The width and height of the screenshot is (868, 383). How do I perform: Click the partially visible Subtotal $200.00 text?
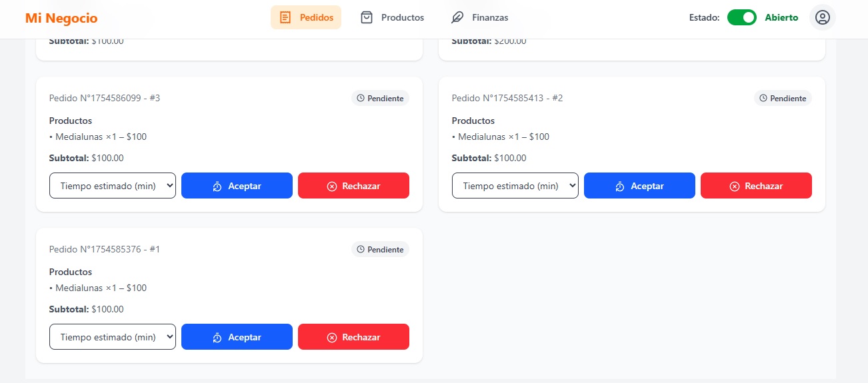[x=489, y=42]
